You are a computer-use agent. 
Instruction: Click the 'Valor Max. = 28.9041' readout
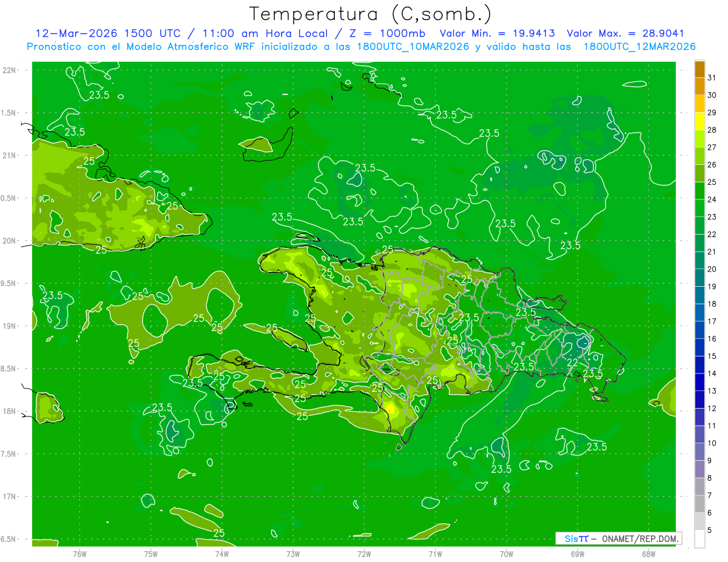click(x=625, y=33)
